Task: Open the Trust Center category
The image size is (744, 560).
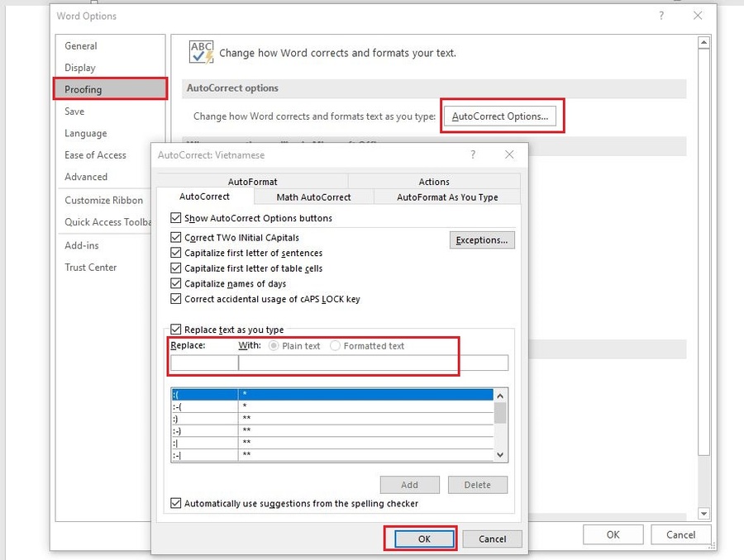Action: click(104, 268)
